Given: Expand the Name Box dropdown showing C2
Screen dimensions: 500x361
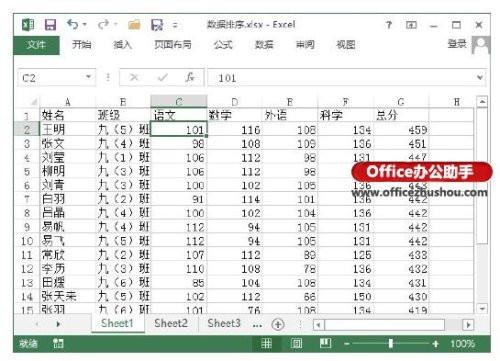Looking at the screenshot, I should [x=88, y=77].
